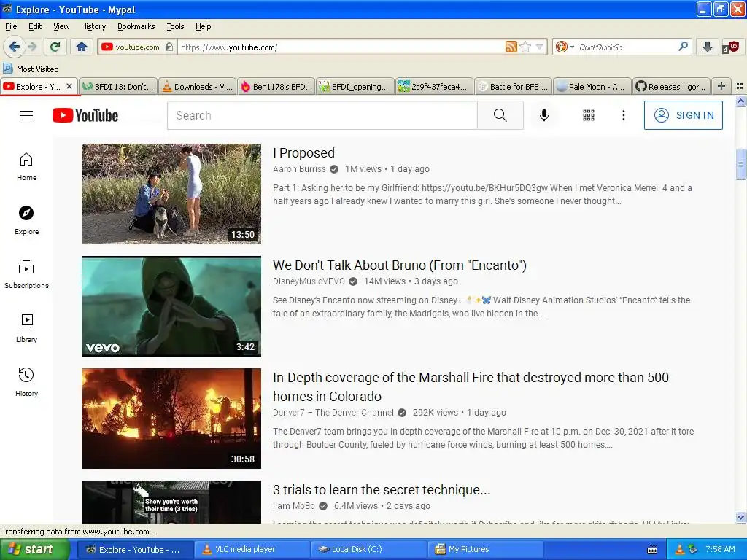Screen dimensions: 747x560
Task: Close the Explore - YouTube tab
Action: click(x=69, y=86)
